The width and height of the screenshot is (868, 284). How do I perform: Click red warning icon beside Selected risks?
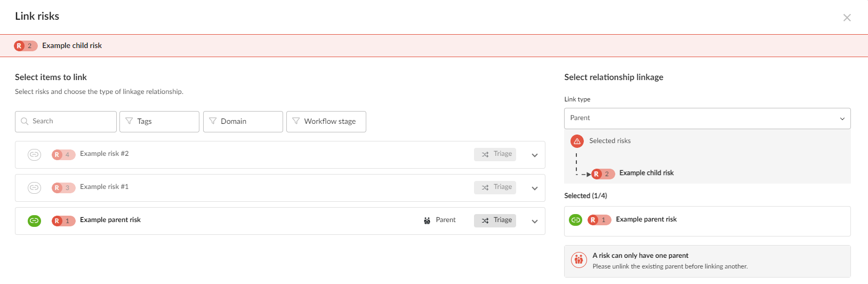pyautogui.click(x=577, y=141)
